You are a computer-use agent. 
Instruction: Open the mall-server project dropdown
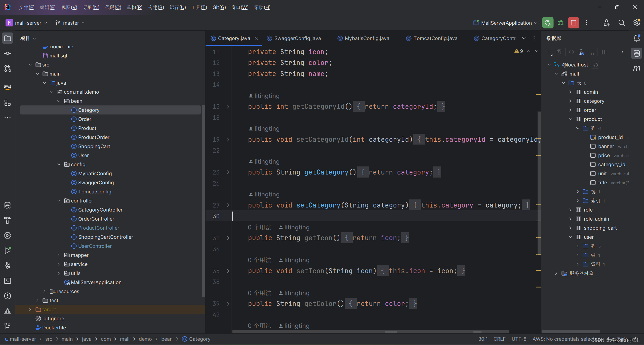[27, 23]
